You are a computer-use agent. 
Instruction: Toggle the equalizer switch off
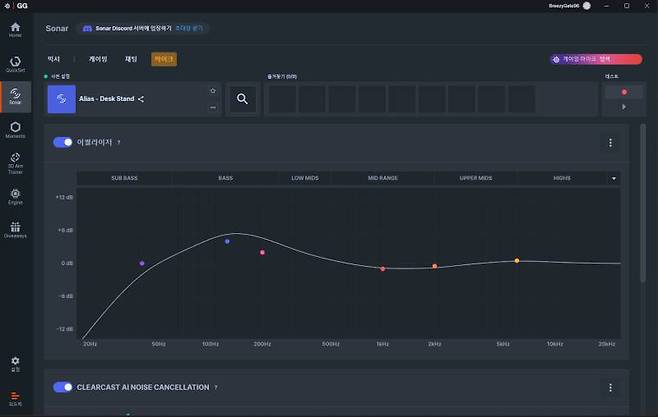tap(63, 142)
